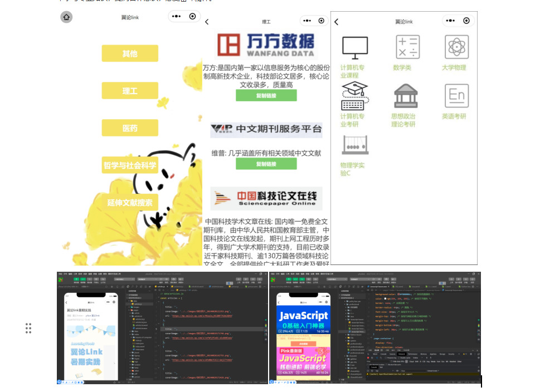
Task: Go back using the chevron on 理工 page
Action: (207, 22)
